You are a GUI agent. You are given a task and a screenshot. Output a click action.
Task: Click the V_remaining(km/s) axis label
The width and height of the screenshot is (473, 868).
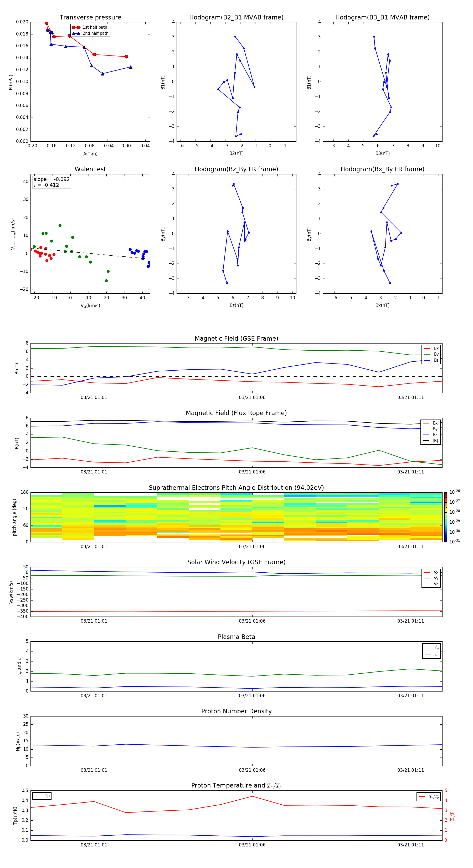(x=13, y=234)
